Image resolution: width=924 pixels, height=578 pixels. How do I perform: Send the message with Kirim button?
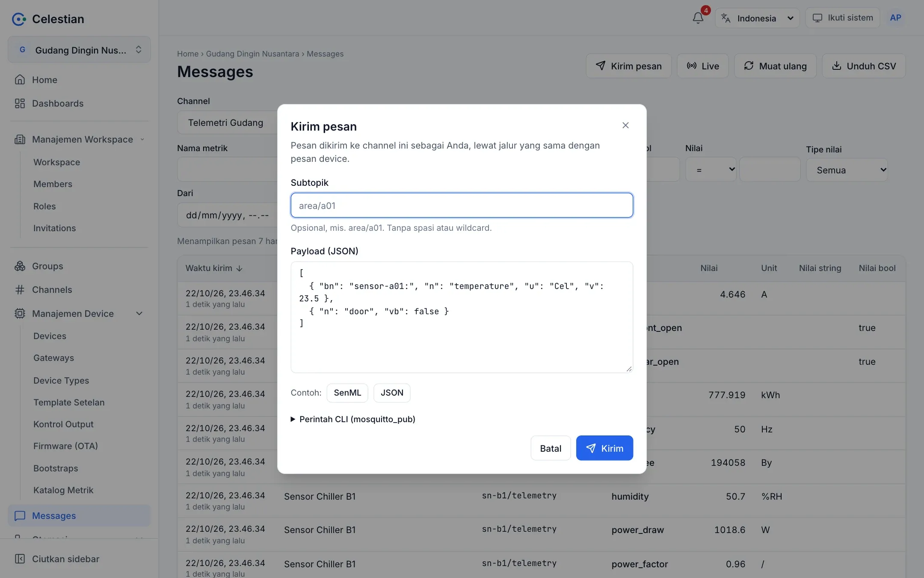tap(604, 448)
